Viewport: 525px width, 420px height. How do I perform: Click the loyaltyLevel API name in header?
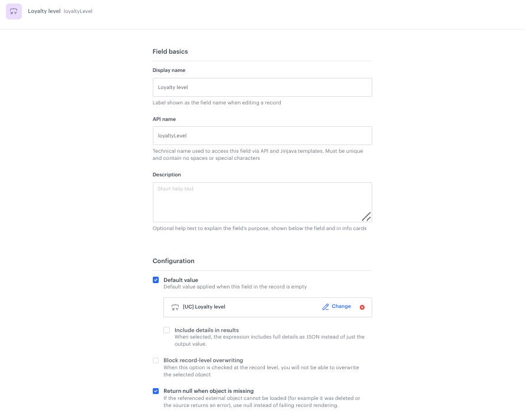pos(78,11)
